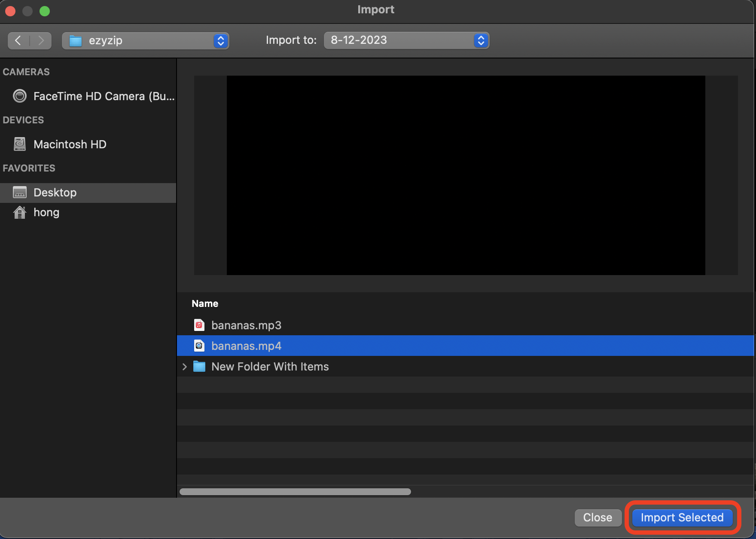
Task: Open the Import to date dropdown
Action: click(481, 40)
